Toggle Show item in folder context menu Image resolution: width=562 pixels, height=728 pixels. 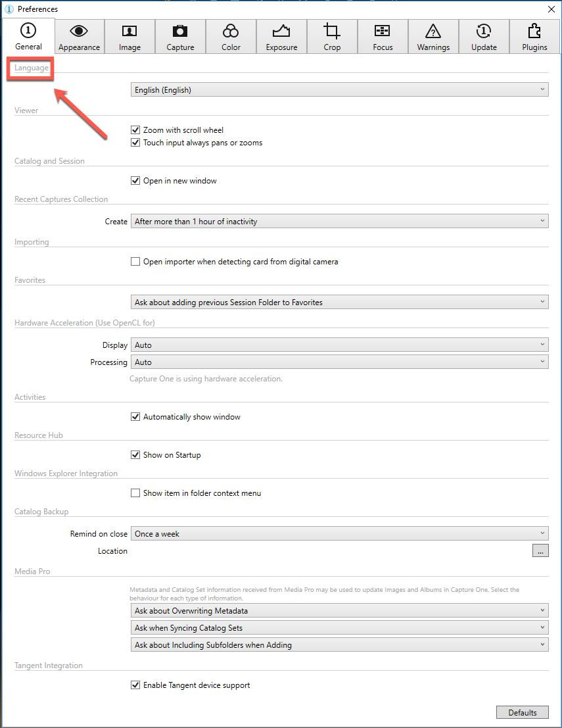point(135,493)
